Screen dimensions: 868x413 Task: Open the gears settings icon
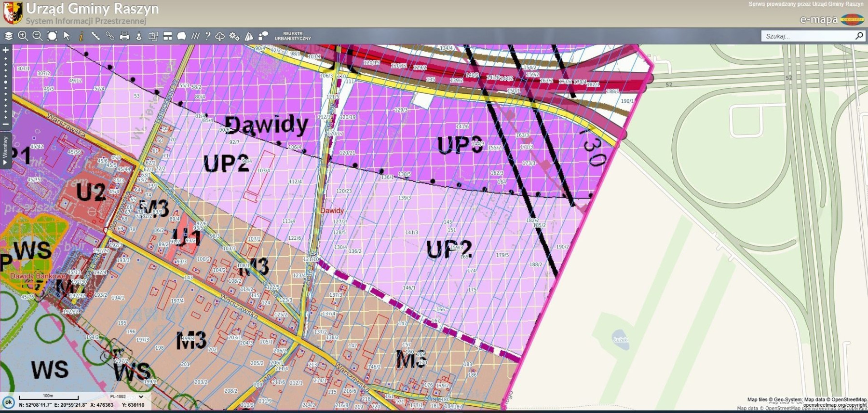[x=234, y=36]
